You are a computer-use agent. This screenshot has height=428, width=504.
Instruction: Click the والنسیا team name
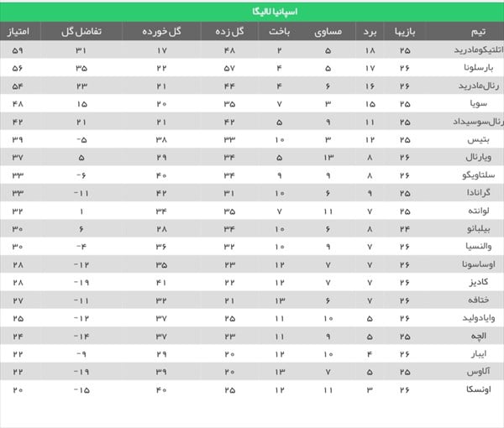pyautogui.click(x=480, y=245)
